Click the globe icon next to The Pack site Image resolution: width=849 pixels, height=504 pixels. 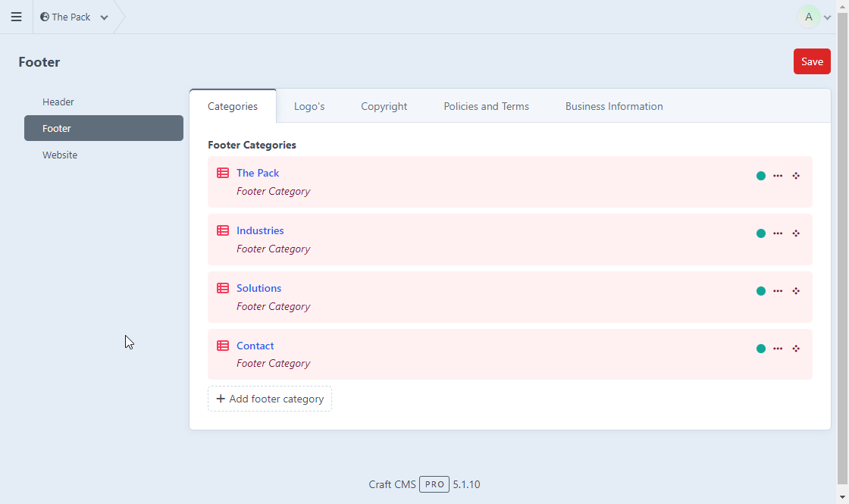point(45,17)
